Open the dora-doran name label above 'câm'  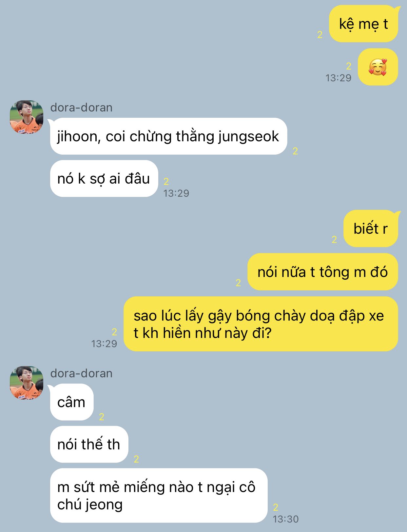(x=81, y=373)
